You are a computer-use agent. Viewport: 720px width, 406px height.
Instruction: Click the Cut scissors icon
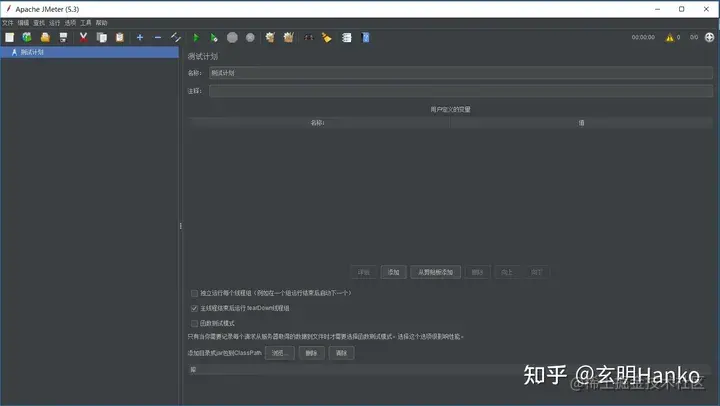click(x=83, y=38)
